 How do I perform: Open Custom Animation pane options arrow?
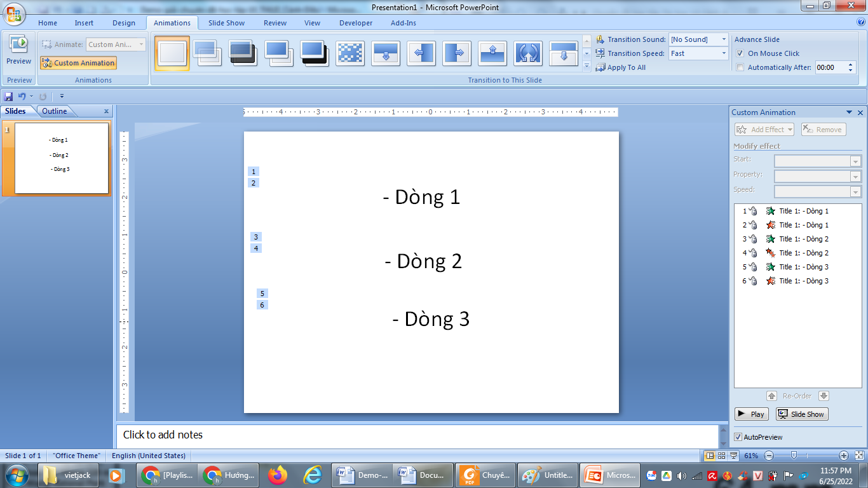[x=850, y=112]
